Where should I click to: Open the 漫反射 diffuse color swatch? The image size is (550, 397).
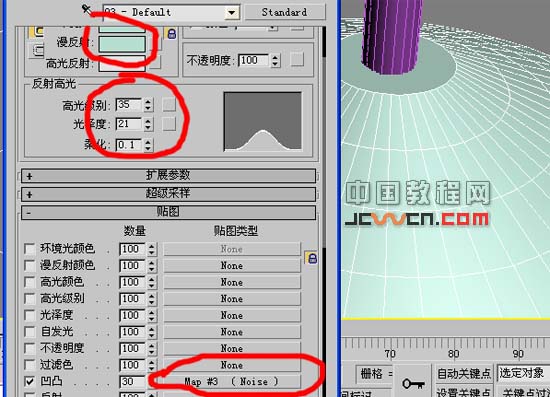coord(122,44)
